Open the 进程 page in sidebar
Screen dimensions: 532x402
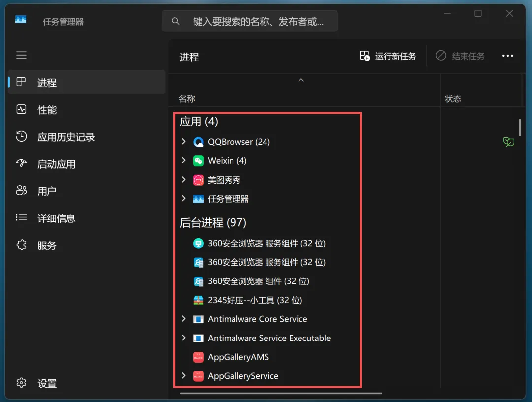87,82
